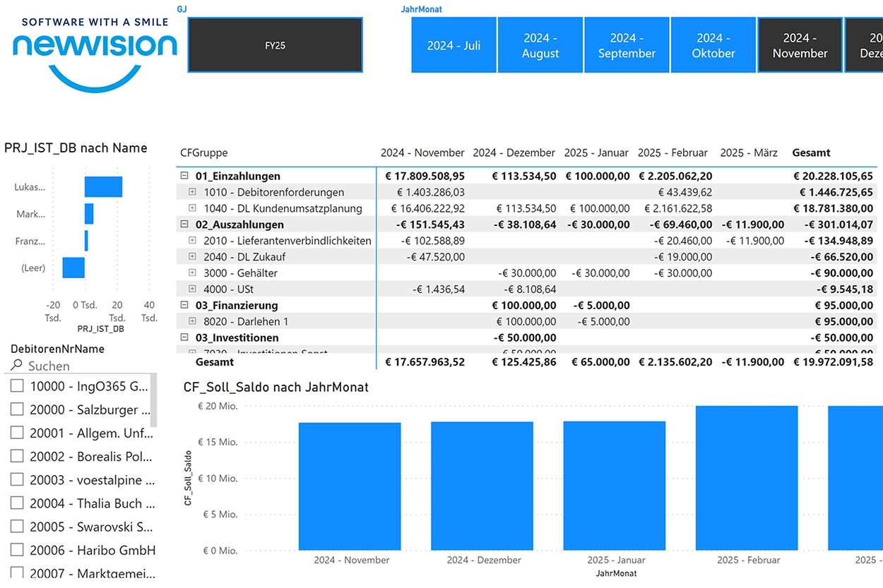Click the 2025 - März column header

pos(749,152)
